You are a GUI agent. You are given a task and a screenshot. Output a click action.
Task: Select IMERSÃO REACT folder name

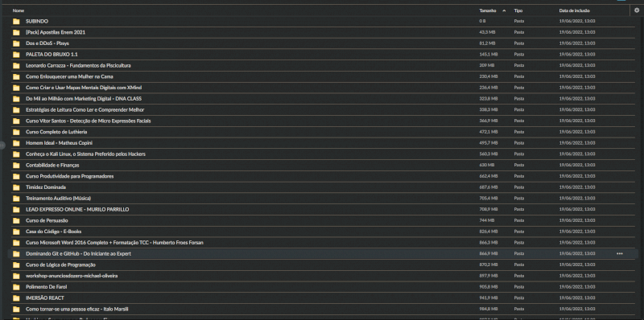[45, 298]
